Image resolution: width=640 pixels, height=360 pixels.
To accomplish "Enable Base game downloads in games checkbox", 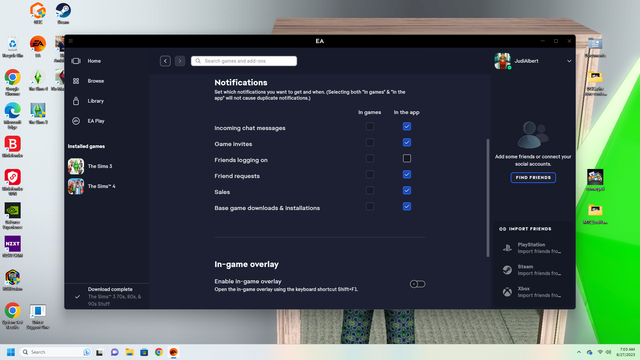I will pos(370,206).
